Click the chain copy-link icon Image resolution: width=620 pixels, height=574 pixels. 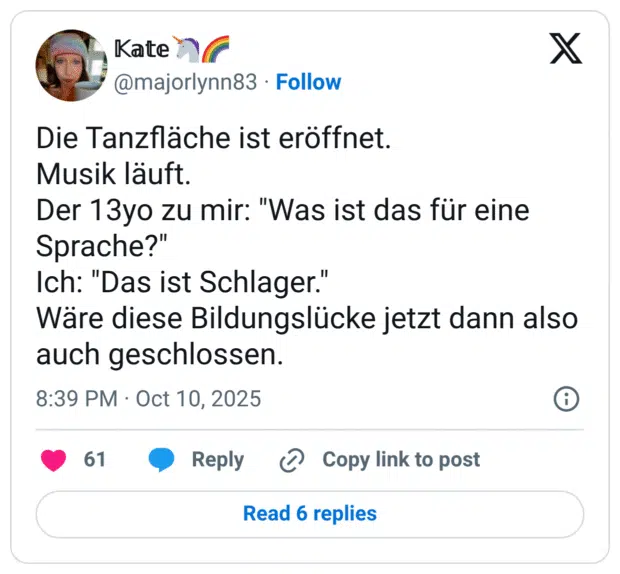point(292,460)
